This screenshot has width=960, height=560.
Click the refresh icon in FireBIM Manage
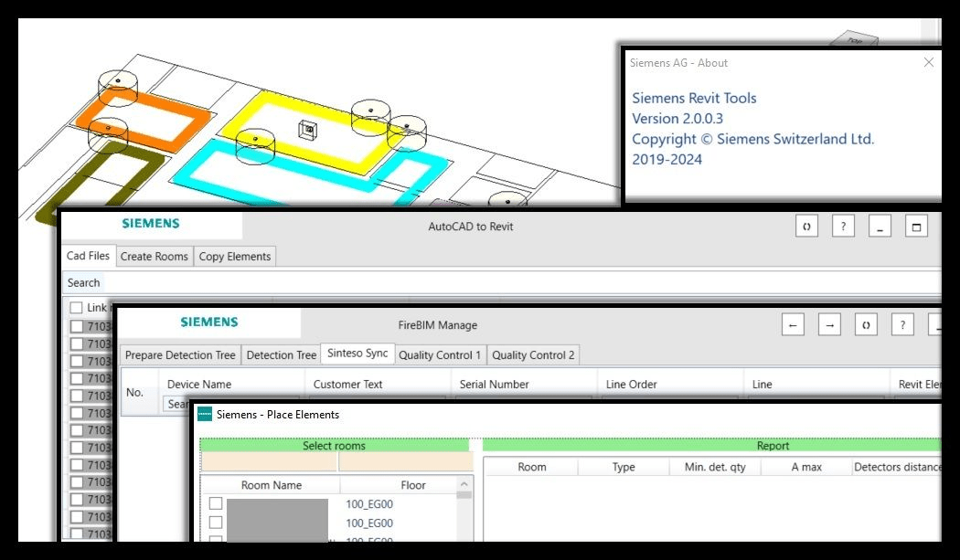[x=866, y=325]
